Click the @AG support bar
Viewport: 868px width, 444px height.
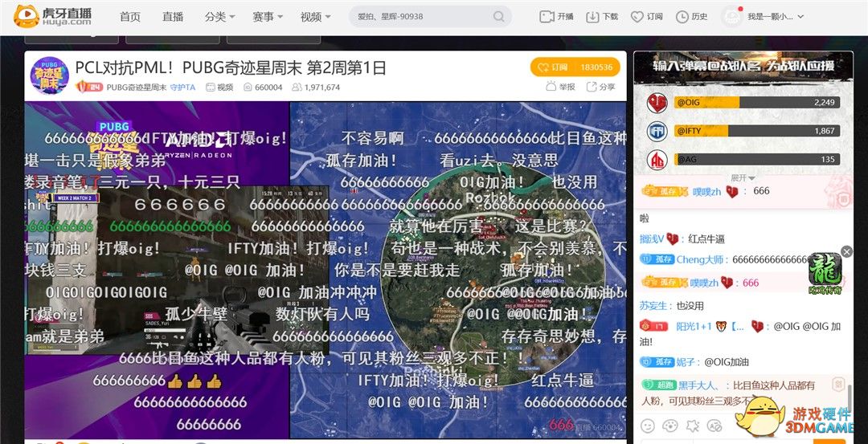point(757,160)
